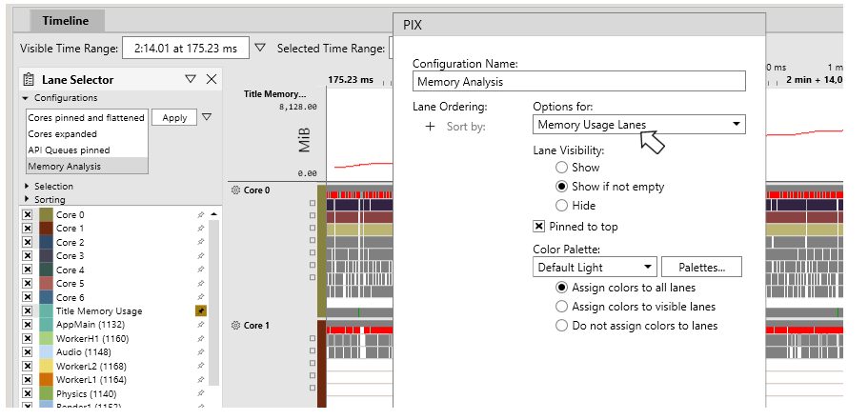868x420 pixels.
Task: Open the Default Light palette dropdown
Action: 595,268
